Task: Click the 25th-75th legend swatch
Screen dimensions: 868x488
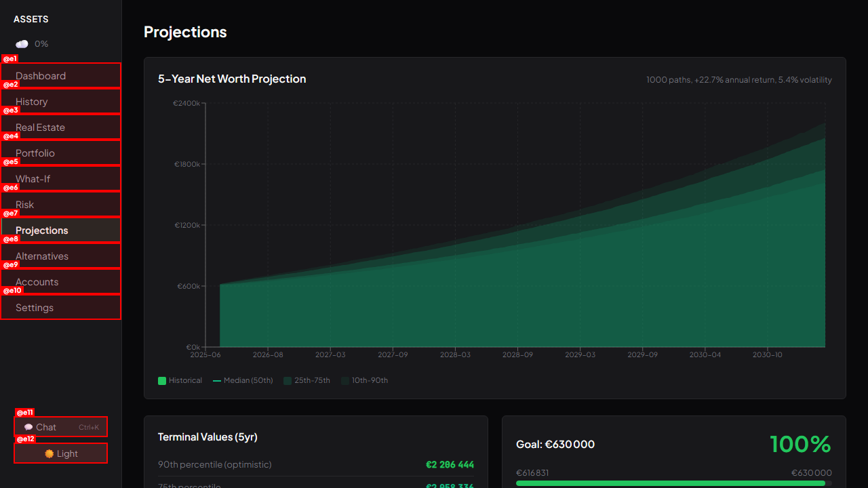Action: [288, 381]
